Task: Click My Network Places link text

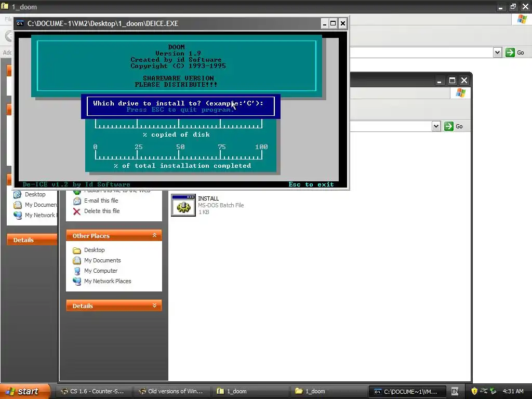Action: 108,281
